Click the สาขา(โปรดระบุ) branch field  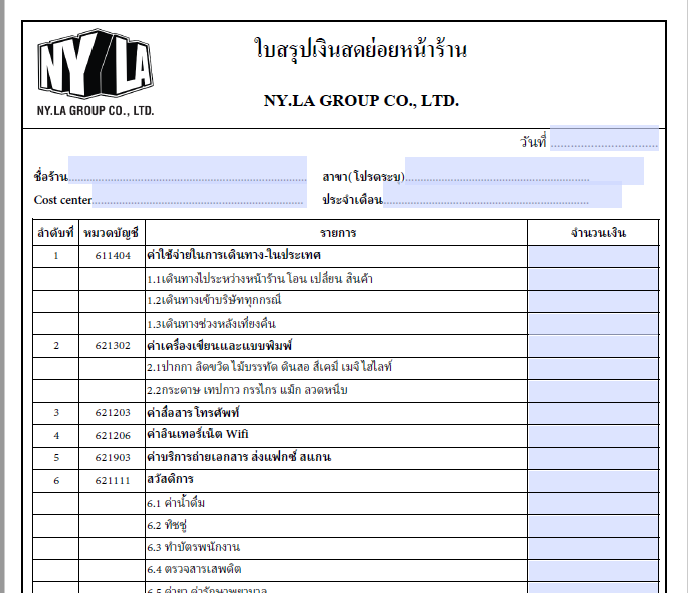524,171
